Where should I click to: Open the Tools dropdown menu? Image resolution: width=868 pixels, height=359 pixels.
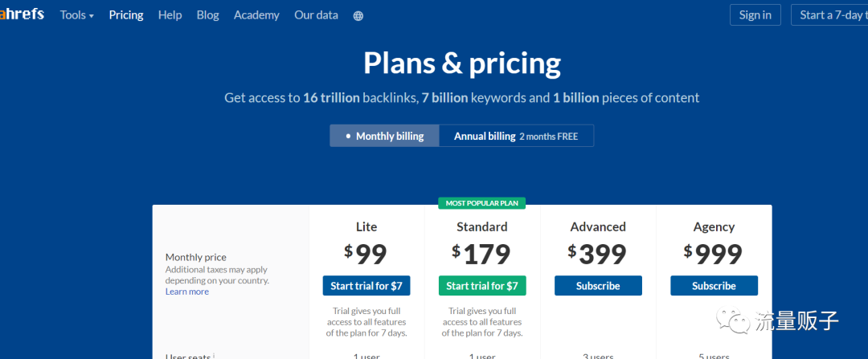76,15
